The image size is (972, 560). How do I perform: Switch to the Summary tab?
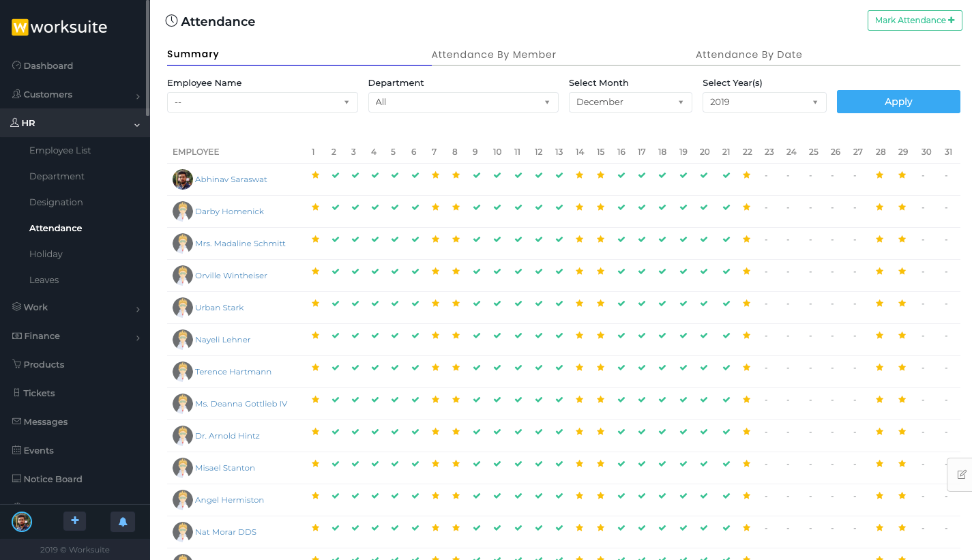tap(193, 54)
